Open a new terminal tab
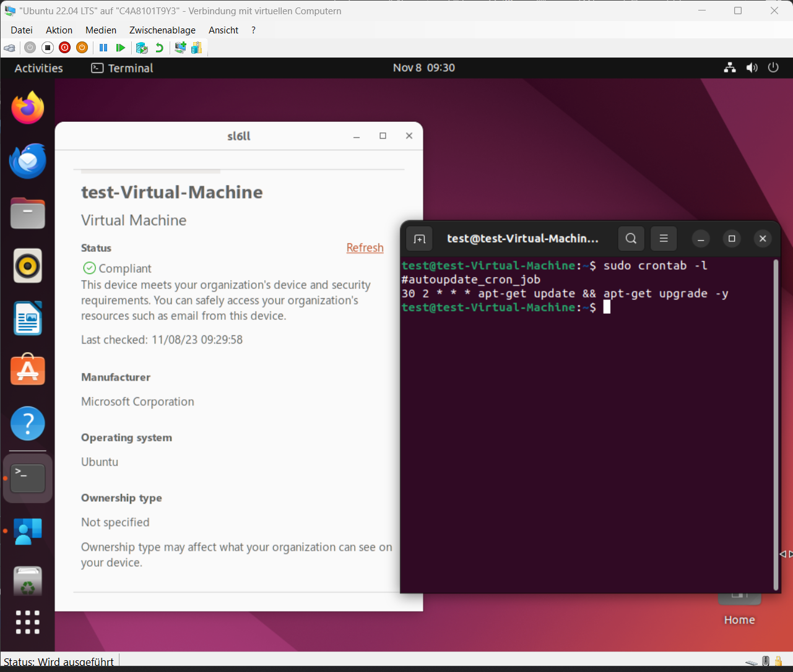Viewport: 793px width, 672px height. pos(419,239)
